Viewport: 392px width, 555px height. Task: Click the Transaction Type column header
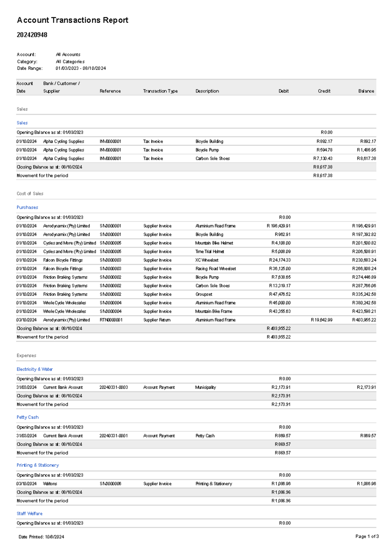pos(160,91)
